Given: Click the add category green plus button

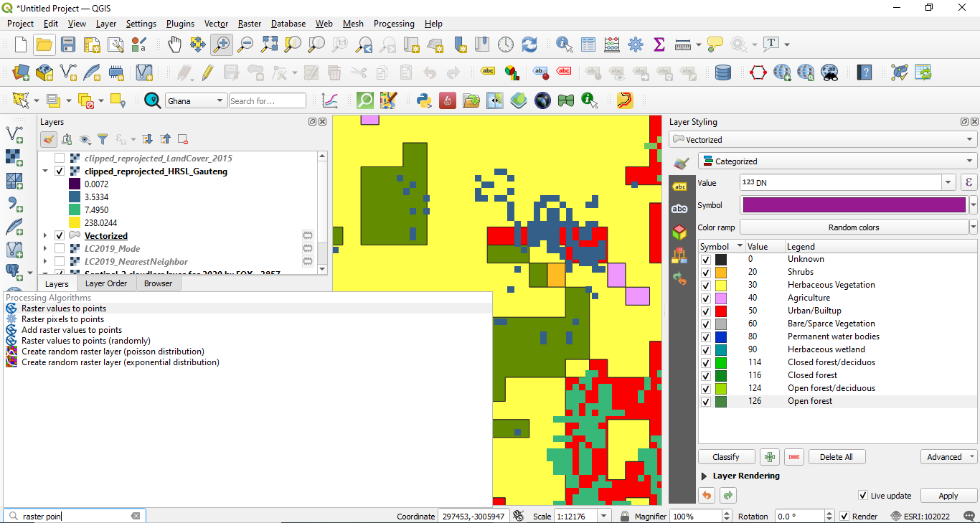Looking at the screenshot, I should (770, 457).
